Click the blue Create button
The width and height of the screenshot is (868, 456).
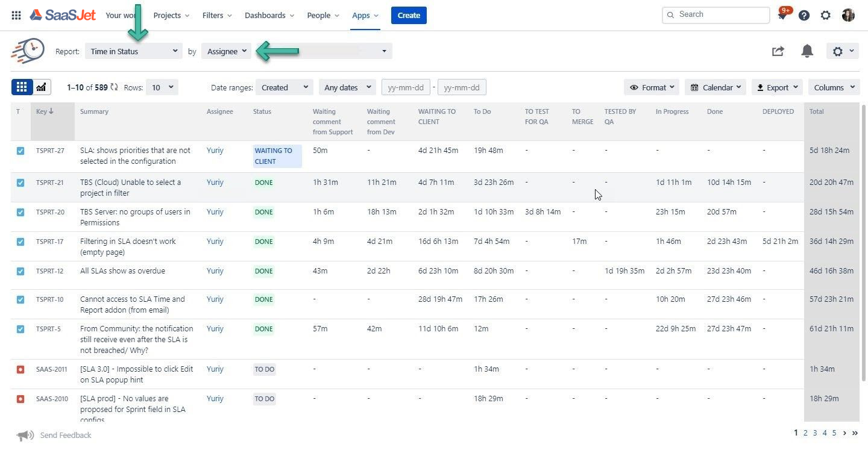[x=409, y=16]
